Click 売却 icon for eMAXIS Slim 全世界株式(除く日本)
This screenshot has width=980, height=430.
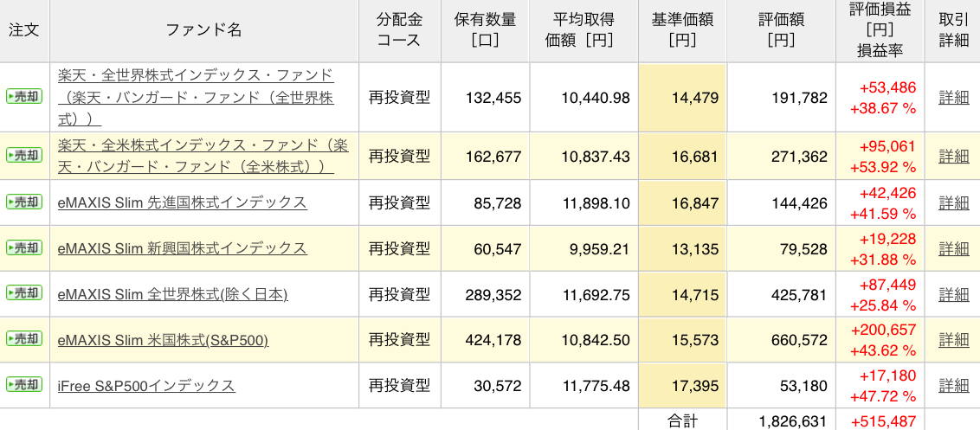click(24, 293)
